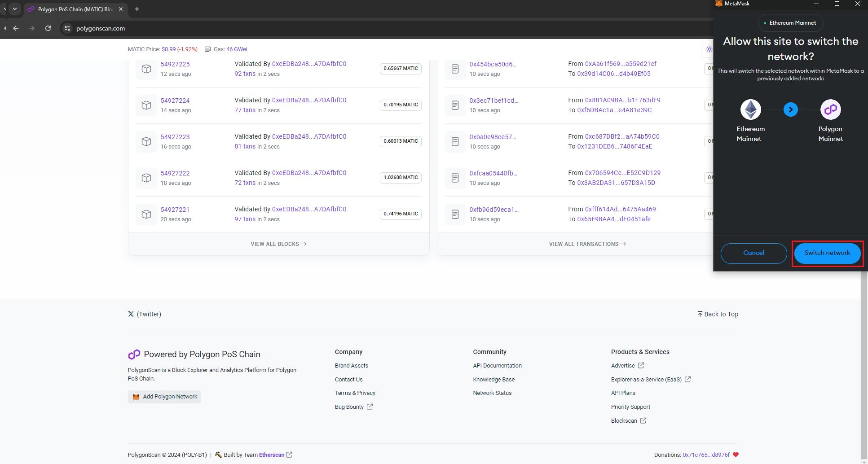
Task: Click the Ethereum Mainnet diamond logo icon
Action: [x=750, y=109]
